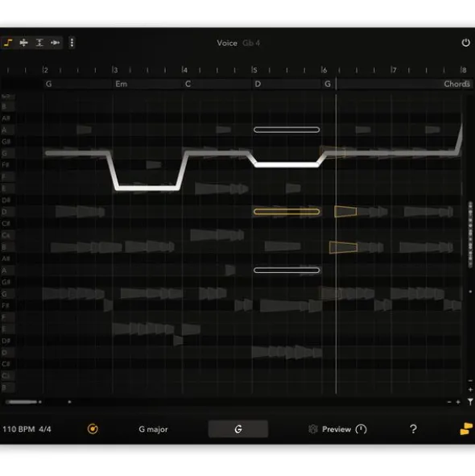Select the vertical compress tool icon

coord(39,43)
